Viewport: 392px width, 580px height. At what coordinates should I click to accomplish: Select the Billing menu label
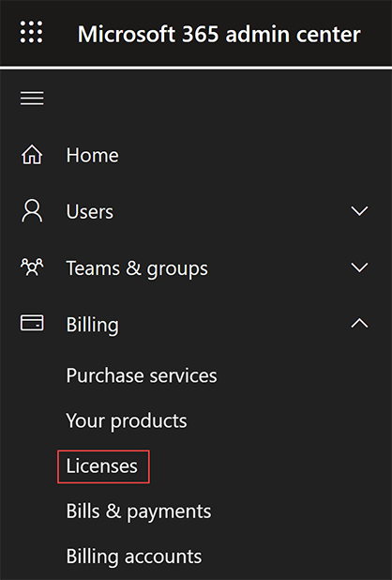(x=92, y=325)
